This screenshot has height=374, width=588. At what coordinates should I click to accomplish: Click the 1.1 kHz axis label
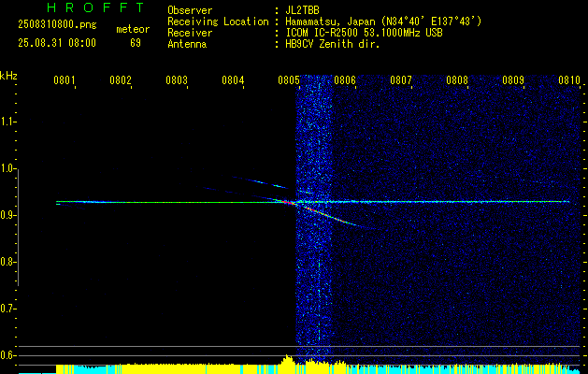pyautogui.click(x=7, y=122)
